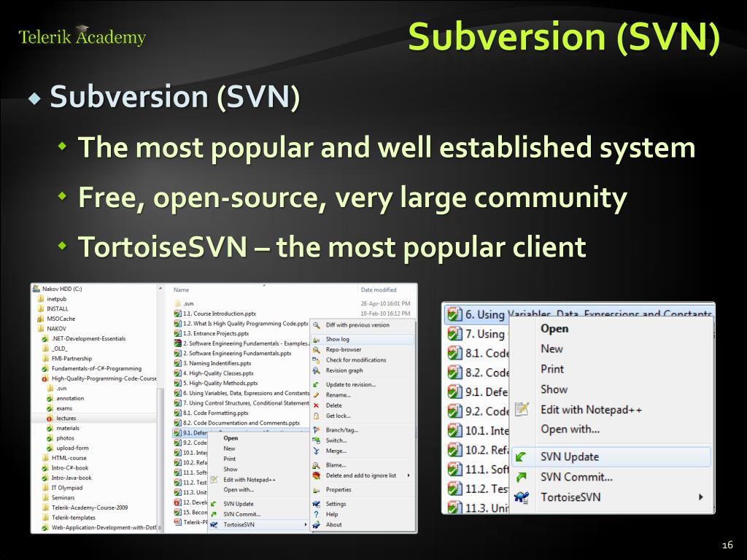
Task: Click the SVN Update arrow icon in enlarged menu
Action: (x=522, y=457)
